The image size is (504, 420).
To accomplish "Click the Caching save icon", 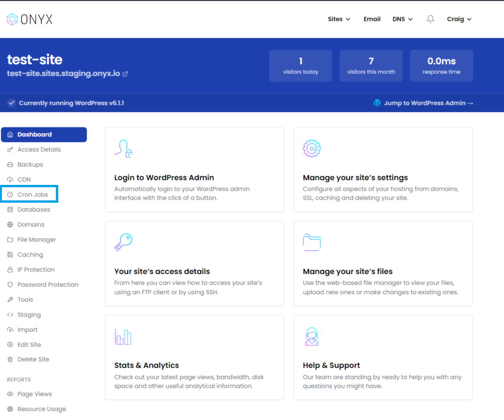I will click(x=10, y=255).
